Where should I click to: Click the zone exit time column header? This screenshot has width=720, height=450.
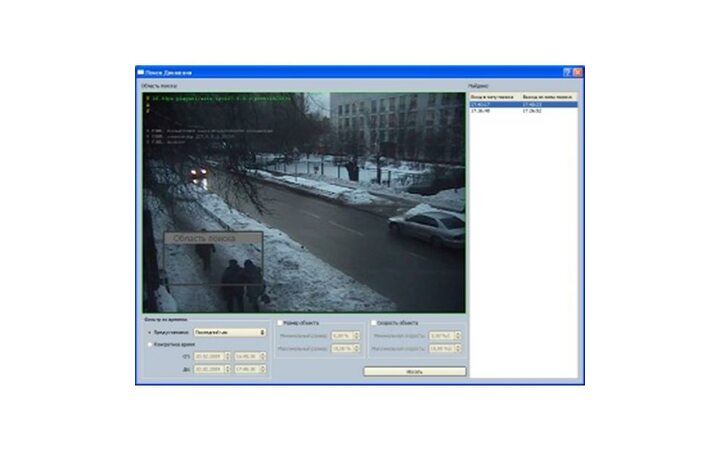point(549,97)
